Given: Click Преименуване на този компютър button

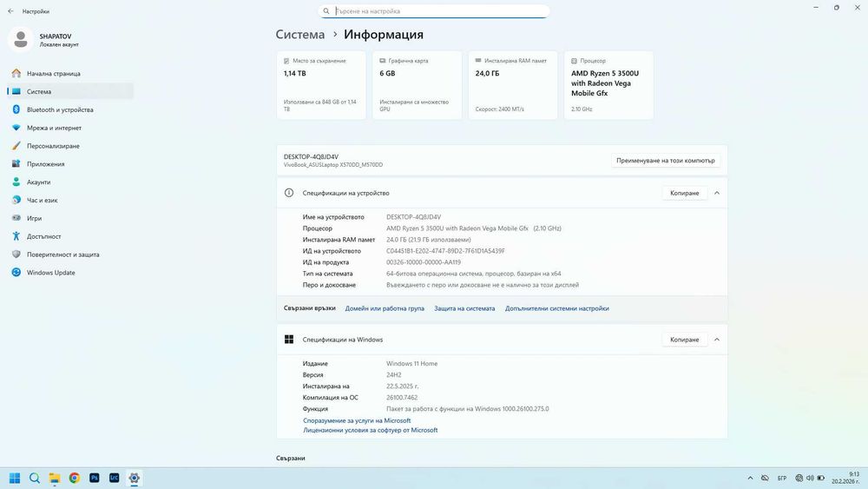Looking at the screenshot, I should pos(666,161).
